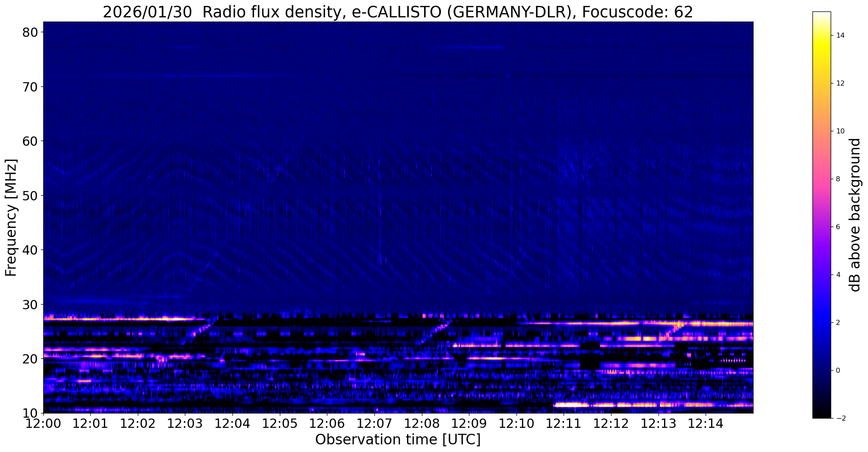Click the 12:05 time tick label
This screenshot has height=452, width=868.
[x=280, y=424]
